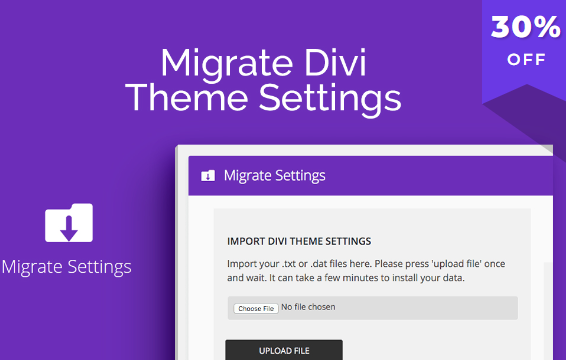Click the small folder icon in Migrate Settings header
The width and height of the screenshot is (566, 360).
click(208, 176)
